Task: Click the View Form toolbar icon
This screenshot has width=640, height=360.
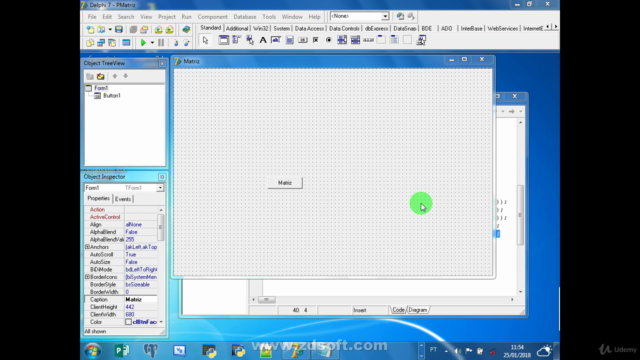Action: point(101,42)
